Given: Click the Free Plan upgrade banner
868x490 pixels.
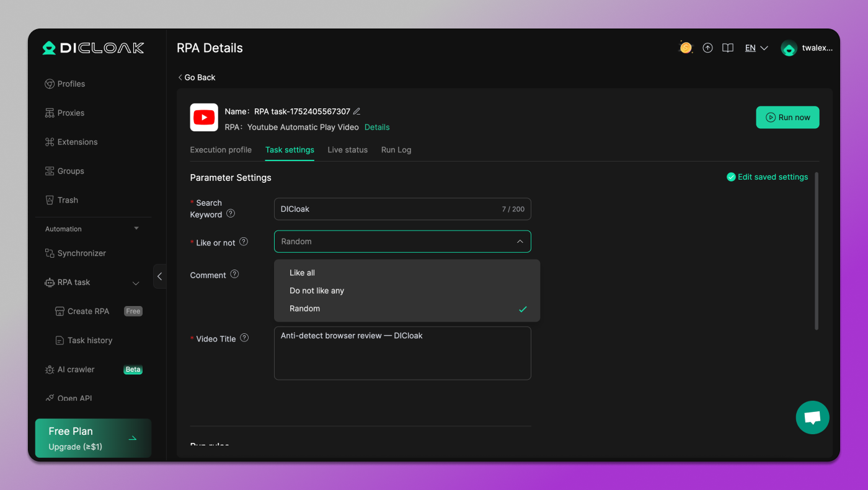Looking at the screenshot, I should [93, 439].
